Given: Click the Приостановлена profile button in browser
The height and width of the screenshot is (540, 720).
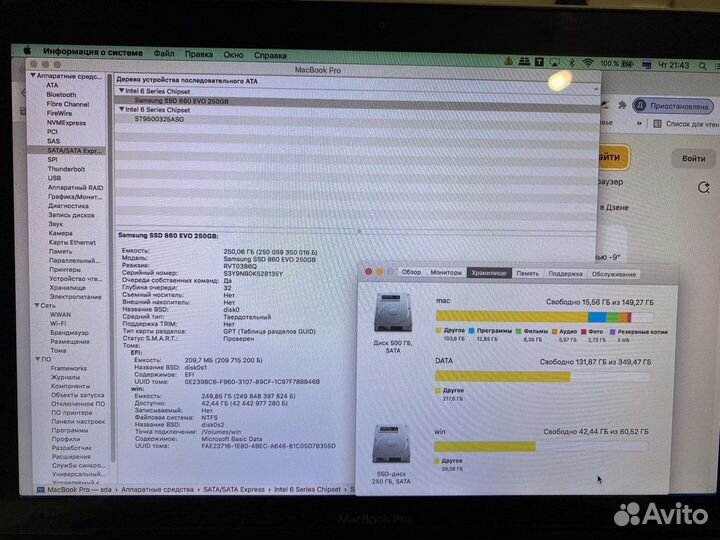Looking at the screenshot, I should click(x=673, y=106).
